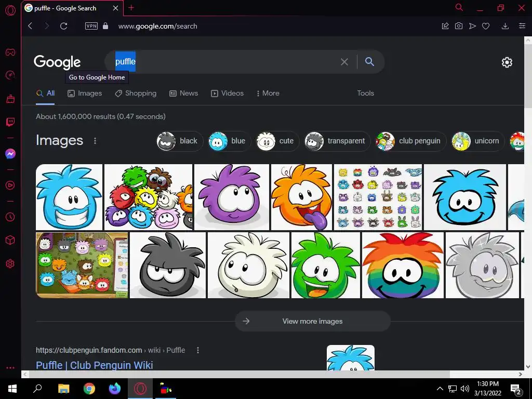532x399 pixels.
Task: Switch to the News search tab
Action: click(184, 94)
